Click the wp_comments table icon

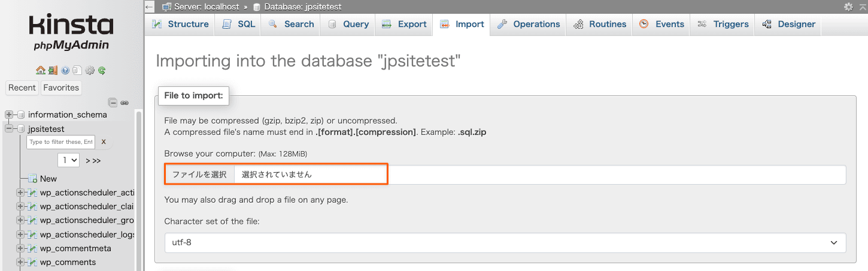coord(33,262)
